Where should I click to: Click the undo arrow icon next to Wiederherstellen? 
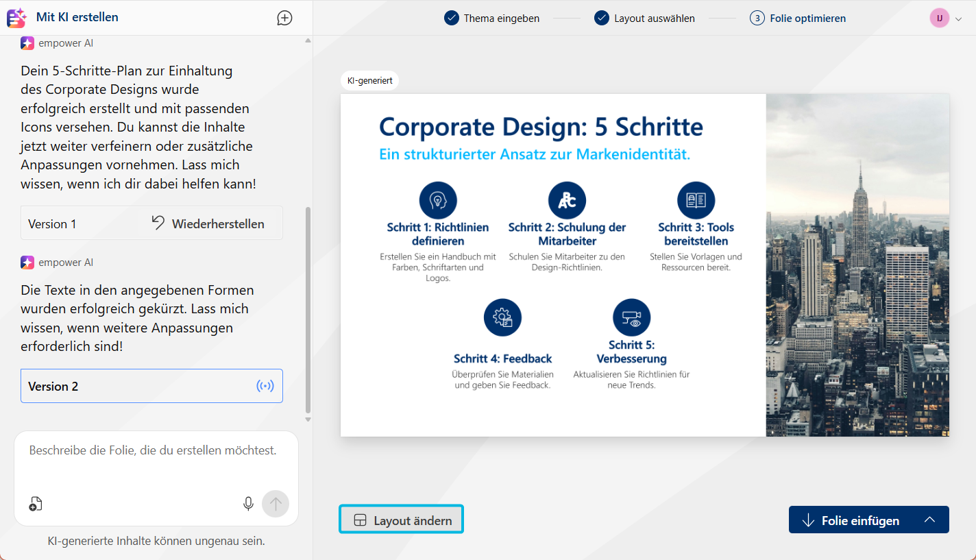pyautogui.click(x=158, y=223)
